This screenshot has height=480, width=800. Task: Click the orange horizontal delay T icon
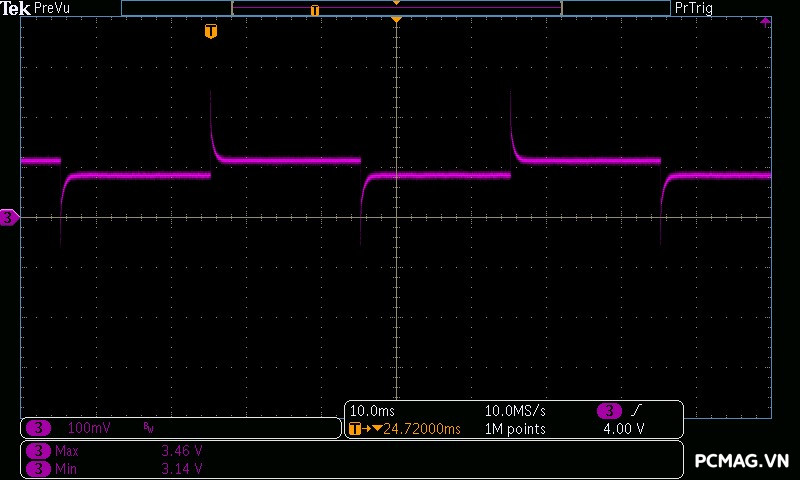tap(355, 429)
